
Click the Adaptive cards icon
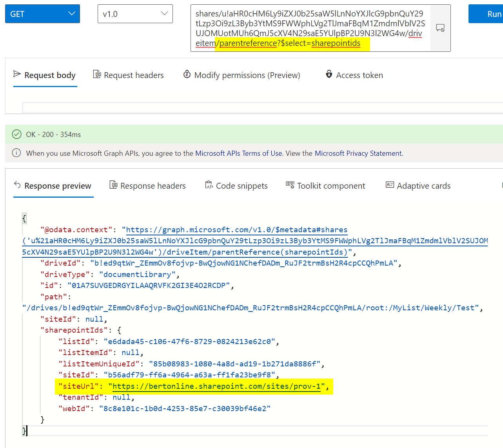coord(389,185)
